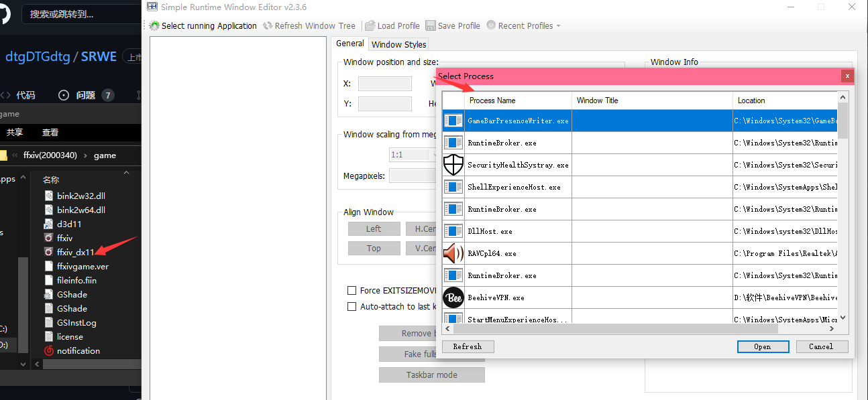Open the Recent Profiles dropdown arrow

[x=558, y=26]
